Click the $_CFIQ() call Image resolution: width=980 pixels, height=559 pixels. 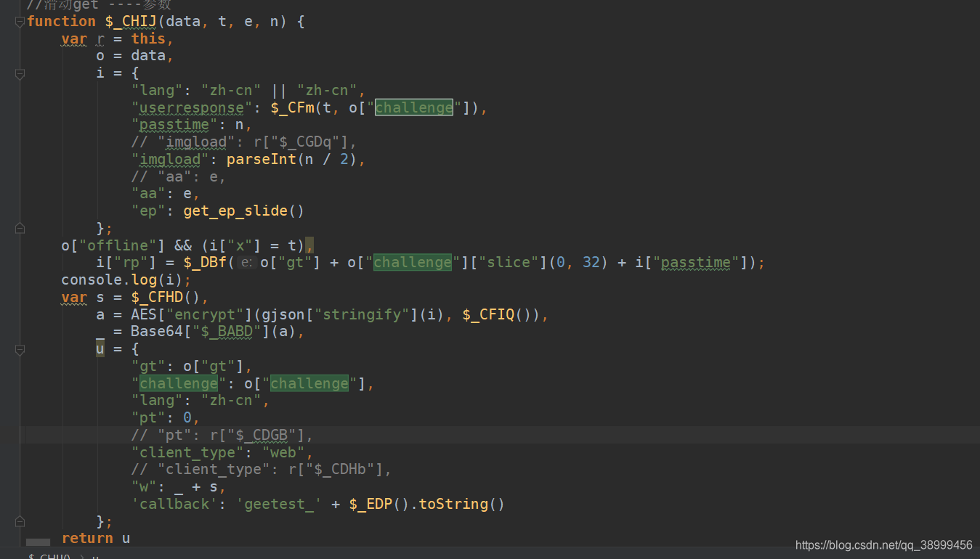[501, 314]
